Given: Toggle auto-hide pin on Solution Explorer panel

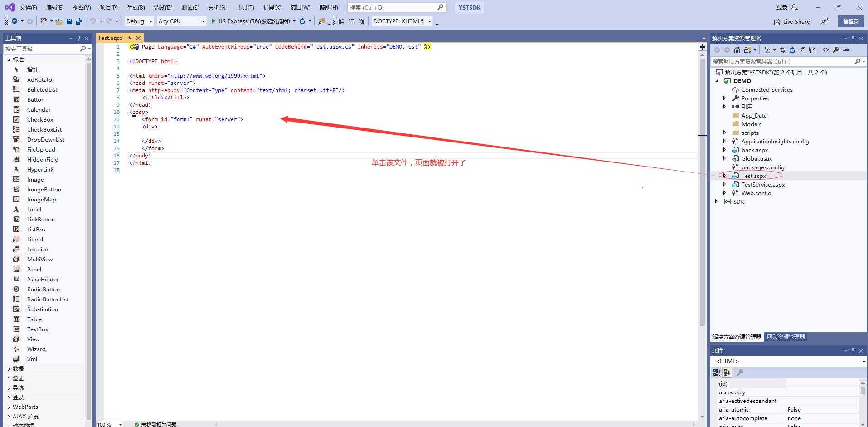Looking at the screenshot, I should coord(853,38).
